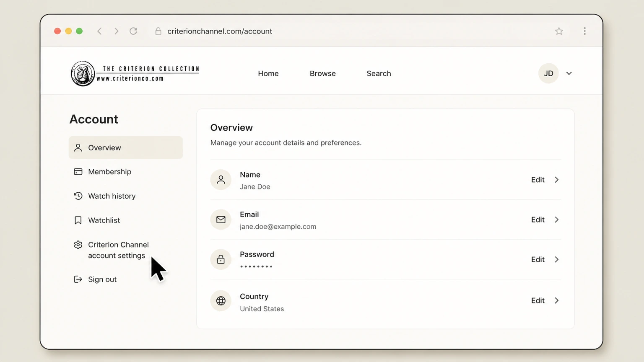
Task: Click the Criterion Collection logo
Action: pos(135,73)
